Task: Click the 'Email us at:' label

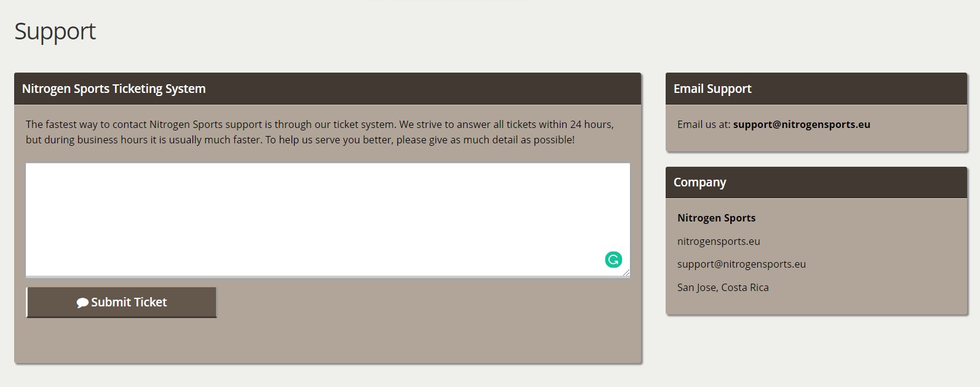Action: point(704,124)
